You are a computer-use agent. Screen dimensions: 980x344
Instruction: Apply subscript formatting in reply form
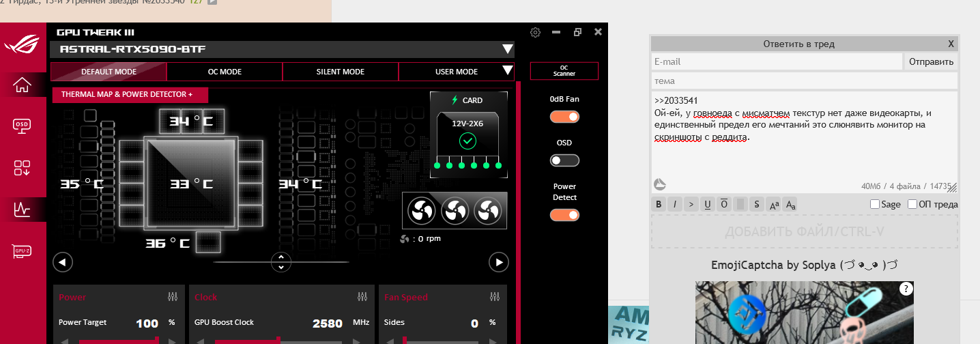(790, 204)
